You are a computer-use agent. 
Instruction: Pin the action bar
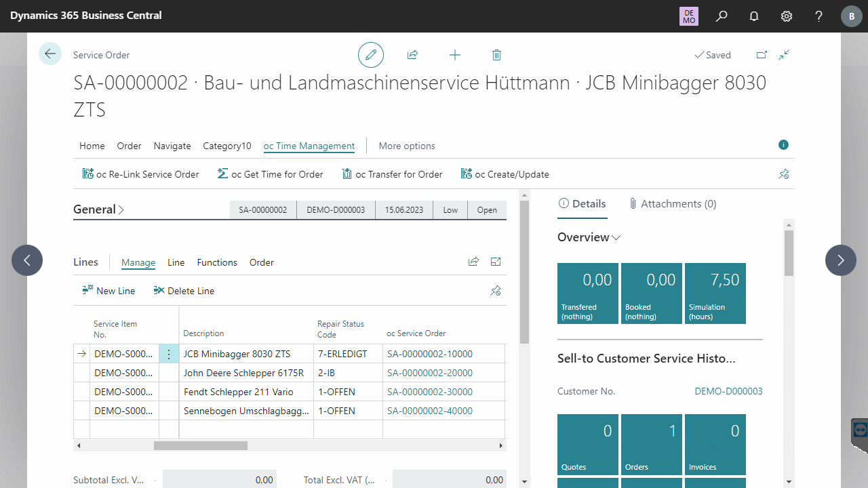[x=784, y=174]
